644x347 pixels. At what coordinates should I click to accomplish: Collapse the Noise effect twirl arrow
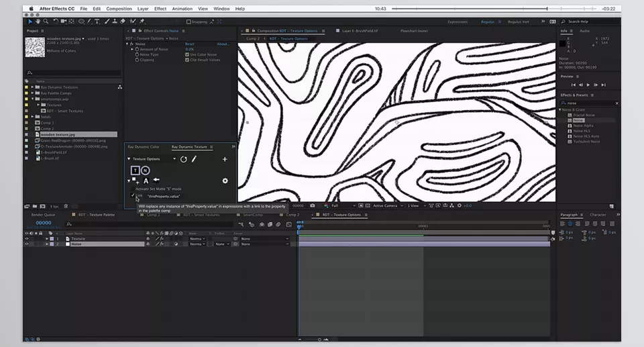point(127,44)
